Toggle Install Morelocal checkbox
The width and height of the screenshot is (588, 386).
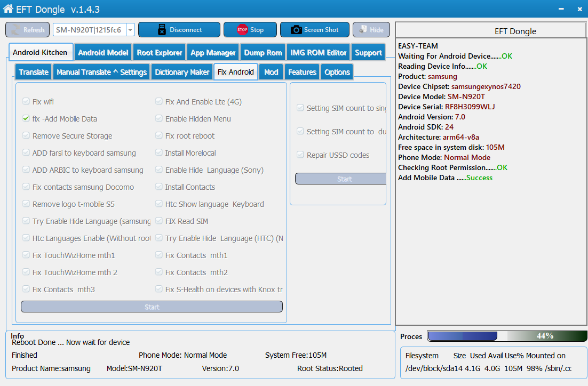pyautogui.click(x=158, y=152)
